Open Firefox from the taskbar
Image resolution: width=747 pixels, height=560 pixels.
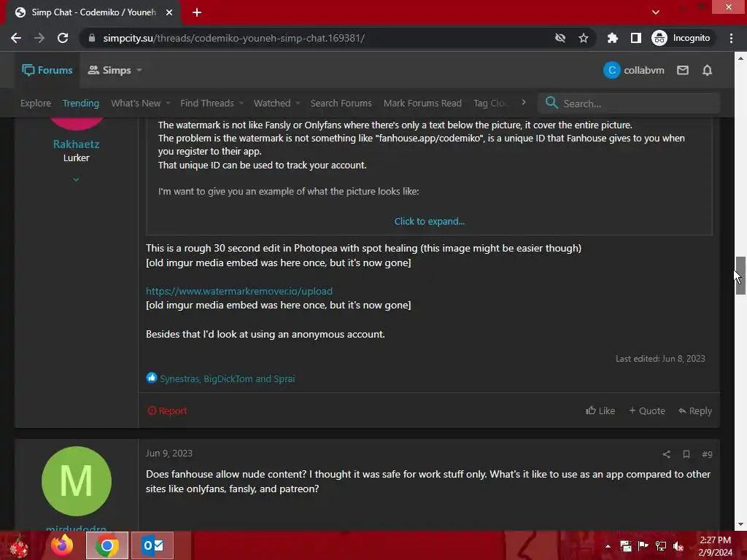(x=63, y=545)
